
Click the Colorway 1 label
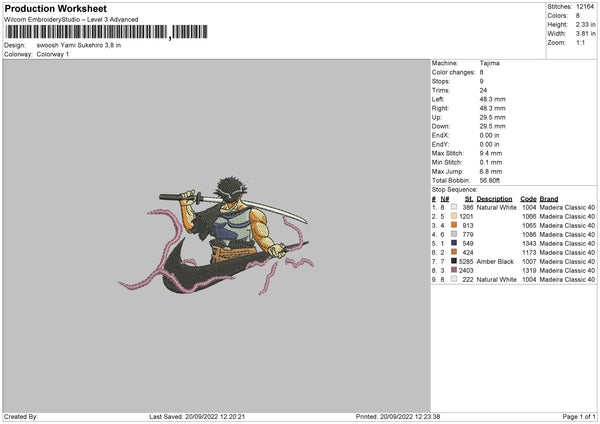coord(53,54)
